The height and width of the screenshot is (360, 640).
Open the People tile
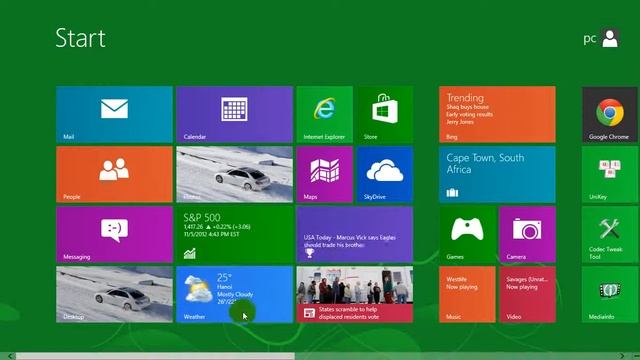[x=114, y=174]
